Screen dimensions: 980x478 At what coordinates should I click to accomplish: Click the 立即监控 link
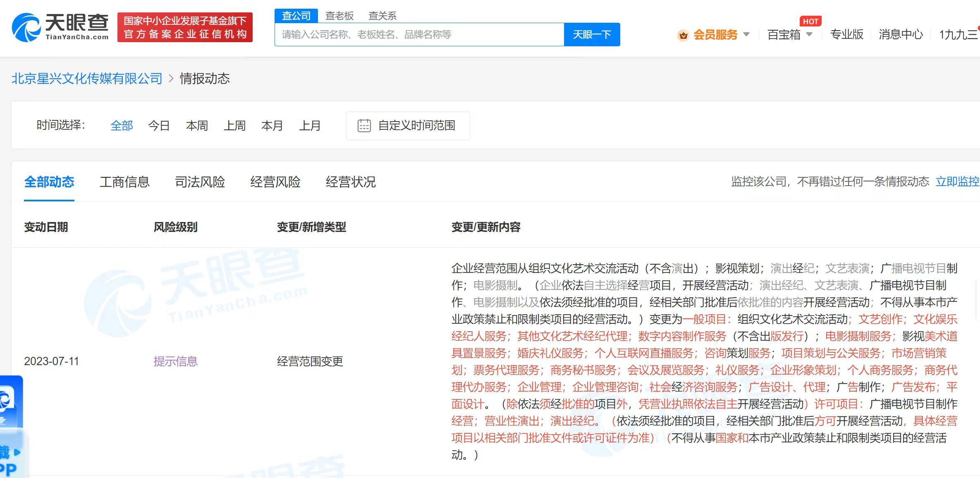point(957,182)
